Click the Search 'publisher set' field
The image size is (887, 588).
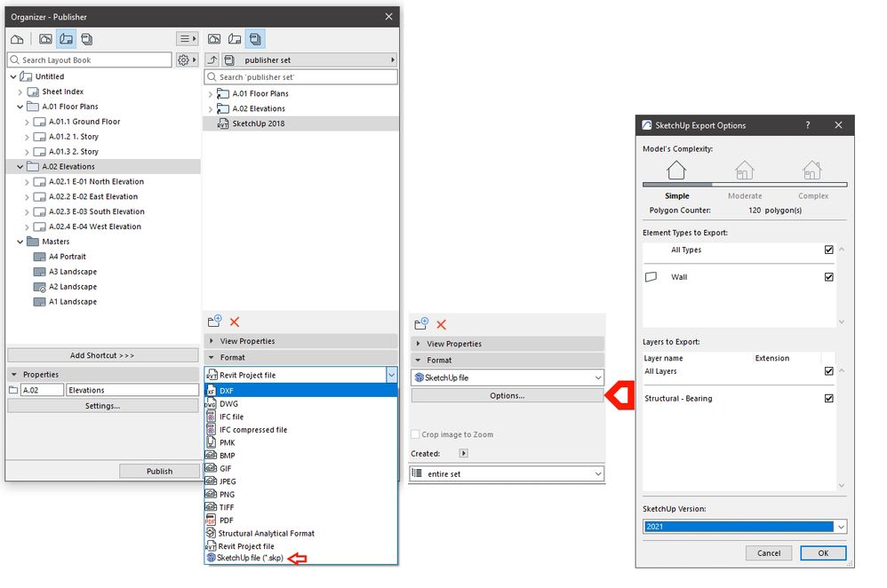click(x=301, y=77)
